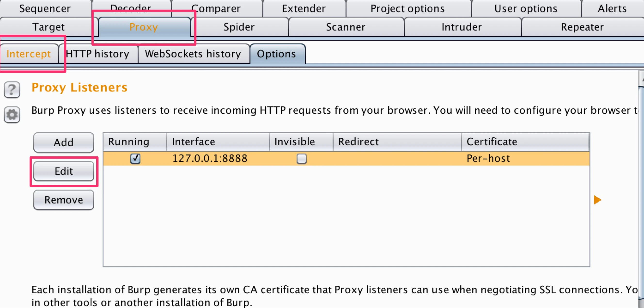The height and width of the screenshot is (308, 644).
Task: Add a new proxy listener
Action: click(64, 142)
